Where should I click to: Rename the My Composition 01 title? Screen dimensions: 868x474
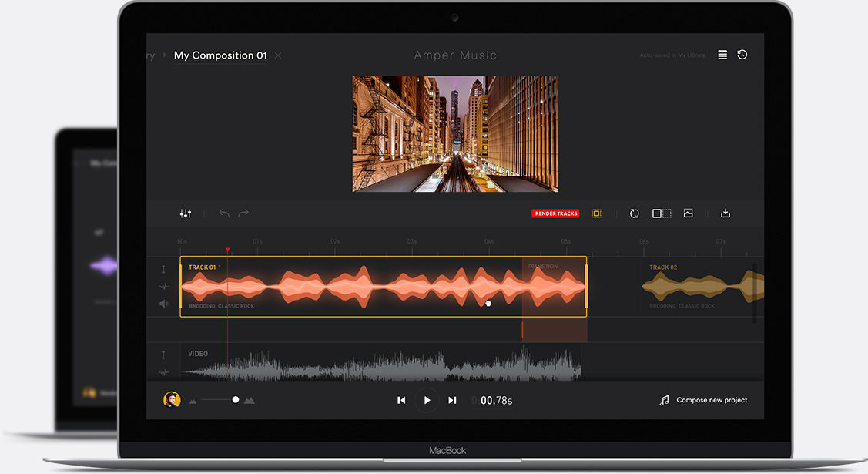coord(220,55)
